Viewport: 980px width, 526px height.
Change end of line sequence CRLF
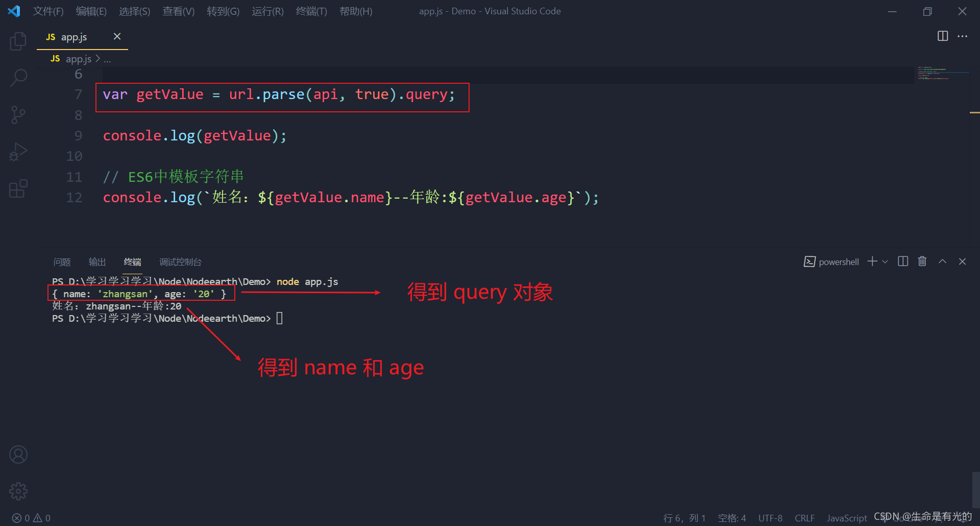(x=804, y=518)
